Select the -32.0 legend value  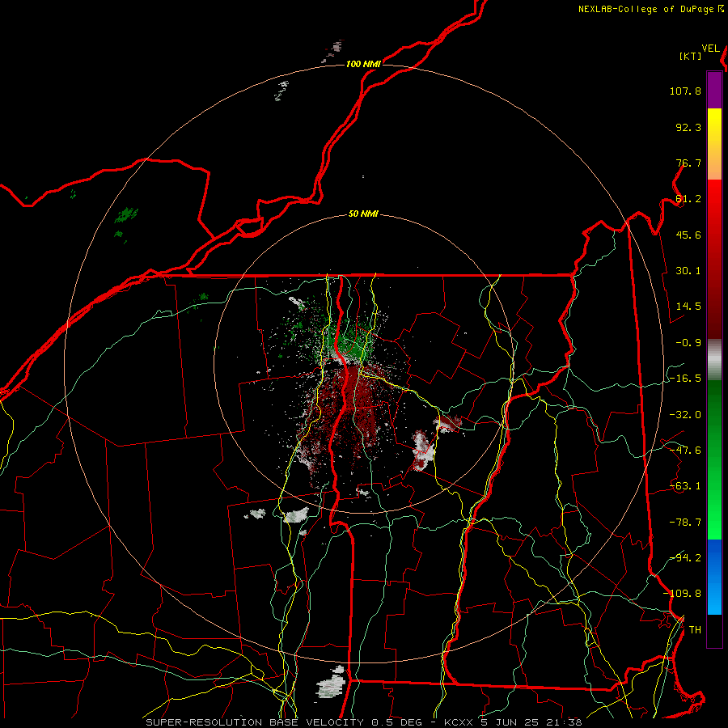coord(685,415)
